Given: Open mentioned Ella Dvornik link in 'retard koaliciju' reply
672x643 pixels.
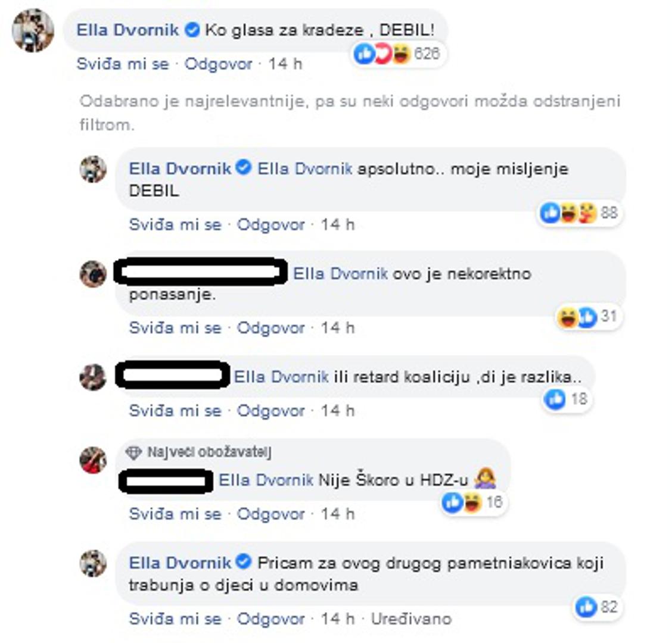Looking at the screenshot, I should pos(281,377).
